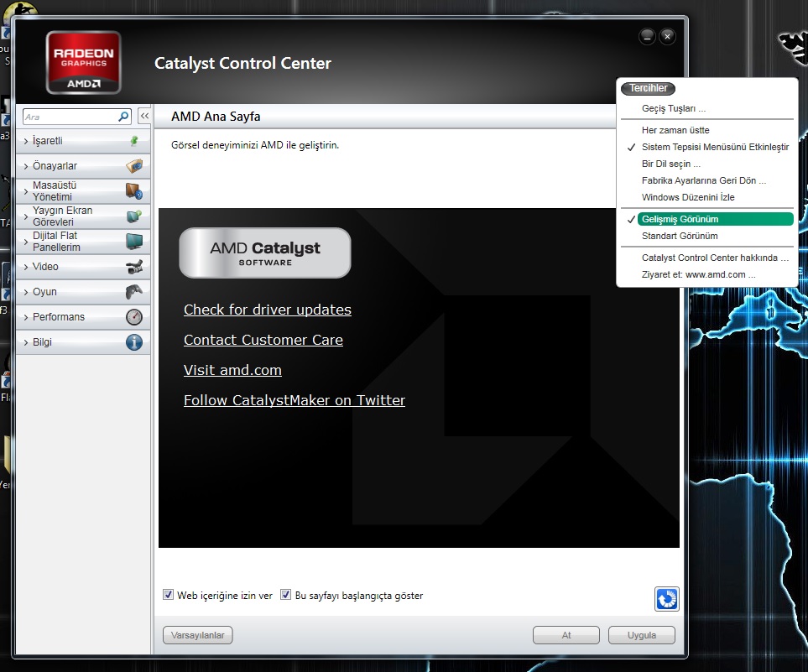Click the search magnifier icon
Screen dimensions: 808x672
click(123, 117)
